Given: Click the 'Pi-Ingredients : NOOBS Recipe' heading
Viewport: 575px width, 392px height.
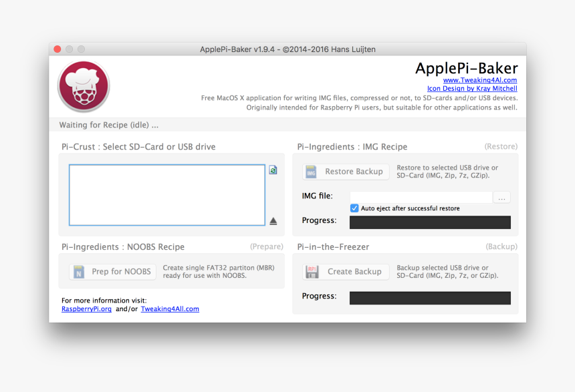Looking at the screenshot, I should coord(123,246).
